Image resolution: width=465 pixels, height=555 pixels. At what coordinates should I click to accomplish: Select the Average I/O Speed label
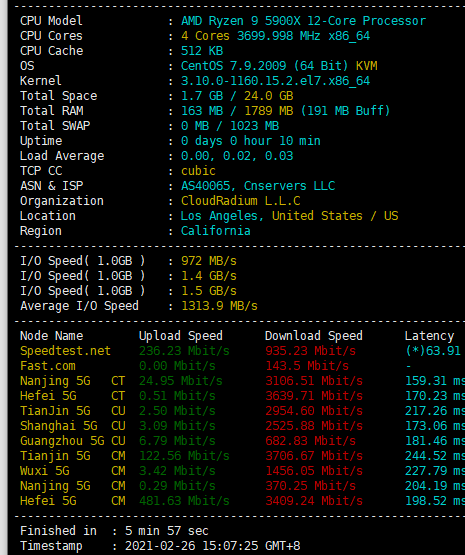click(x=79, y=306)
